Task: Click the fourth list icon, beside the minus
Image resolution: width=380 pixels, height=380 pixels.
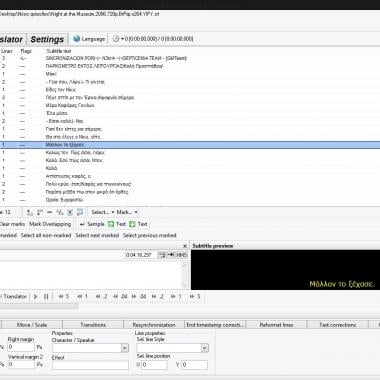Action: point(60,212)
